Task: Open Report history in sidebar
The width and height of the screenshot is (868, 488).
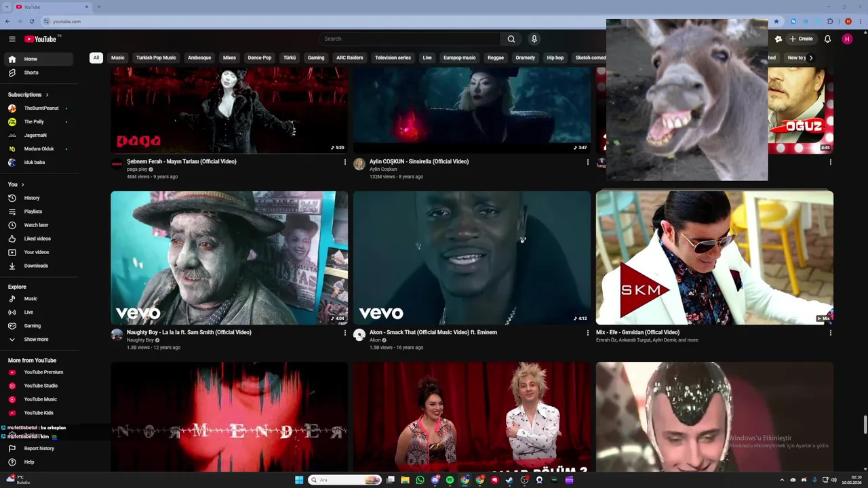Action: tap(39, 449)
